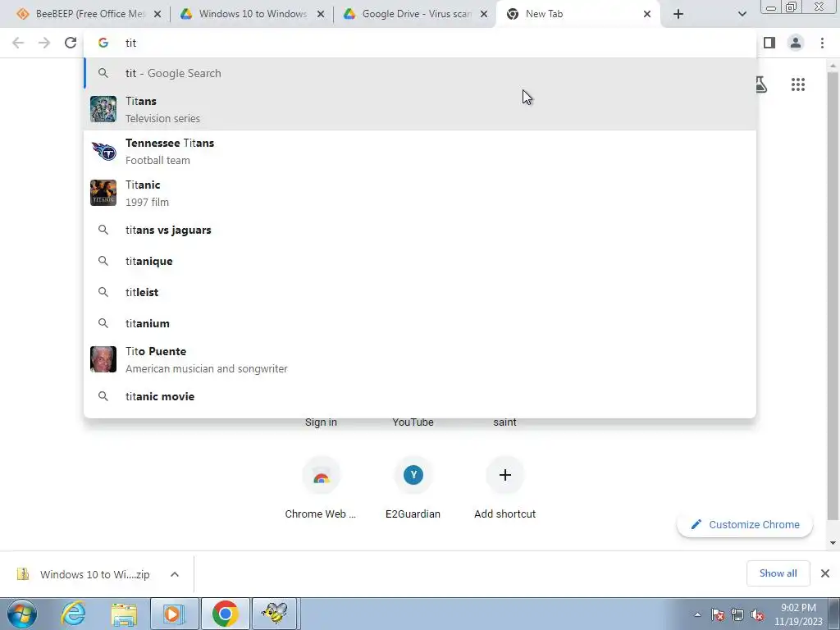This screenshot has height=630, width=840.
Task: Click the address bar containing 'tit'
Action: click(x=420, y=43)
